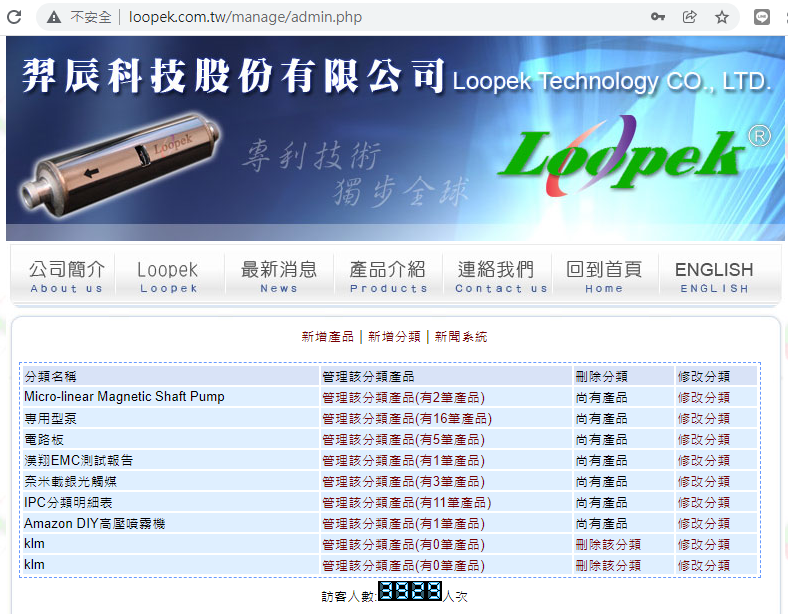Modify the 電路板 category

[x=704, y=440]
